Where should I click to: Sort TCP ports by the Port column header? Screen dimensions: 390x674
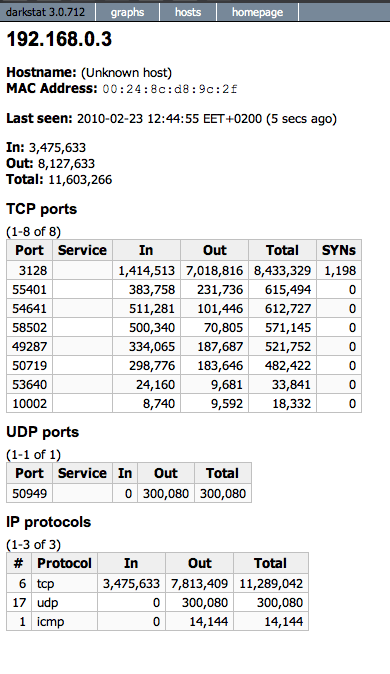[29, 250]
